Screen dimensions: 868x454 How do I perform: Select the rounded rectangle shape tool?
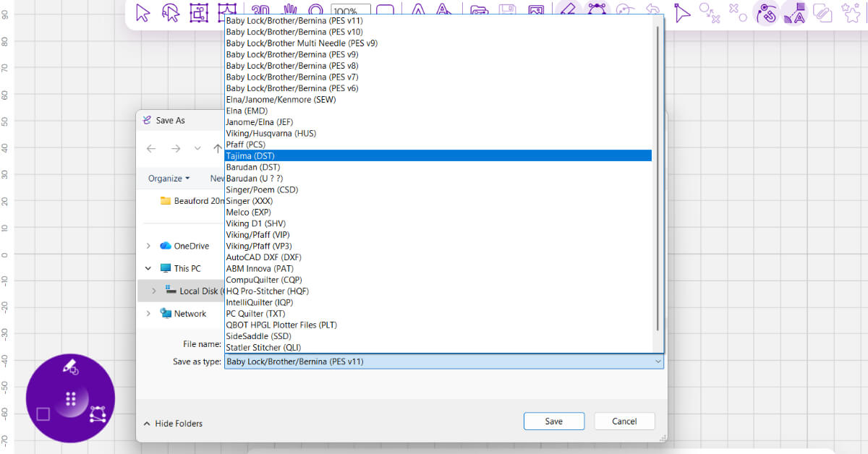point(385,9)
